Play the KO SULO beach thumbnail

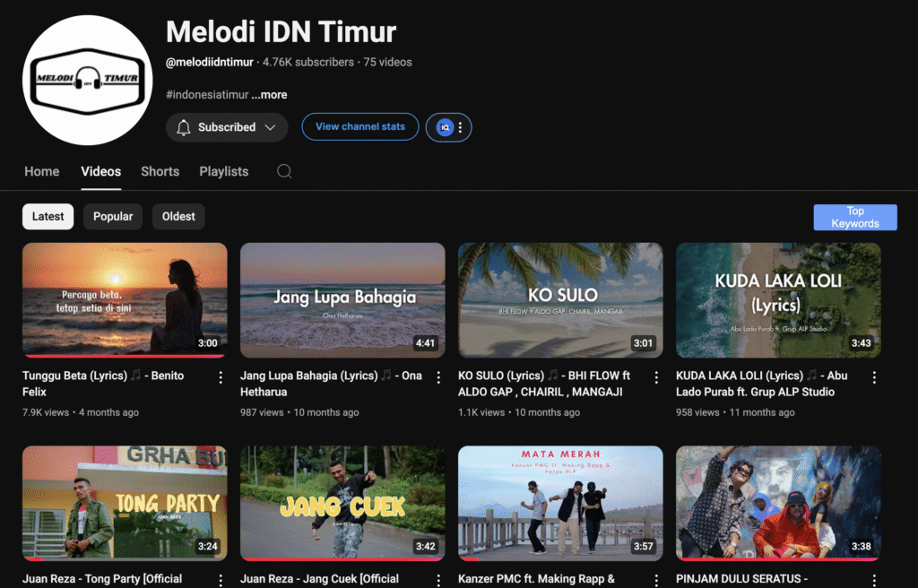point(560,300)
